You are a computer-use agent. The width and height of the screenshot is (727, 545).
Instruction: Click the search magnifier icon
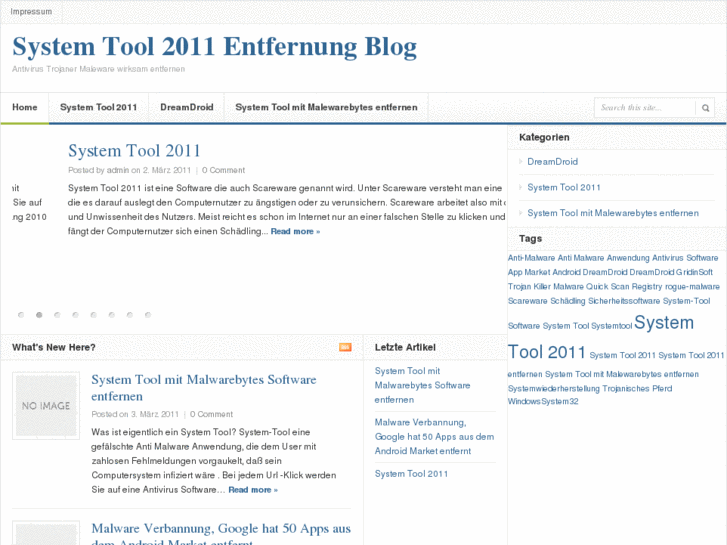tap(705, 108)
